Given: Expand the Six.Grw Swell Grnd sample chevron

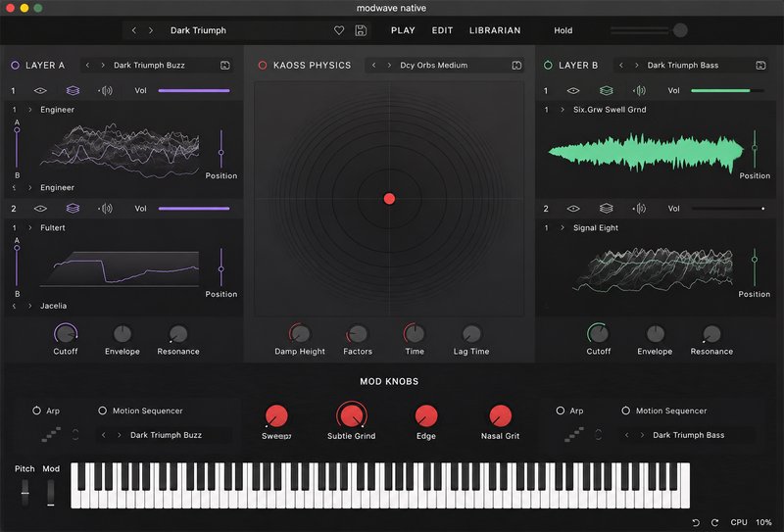Looking at the screenshot, I should pos(563,110).
